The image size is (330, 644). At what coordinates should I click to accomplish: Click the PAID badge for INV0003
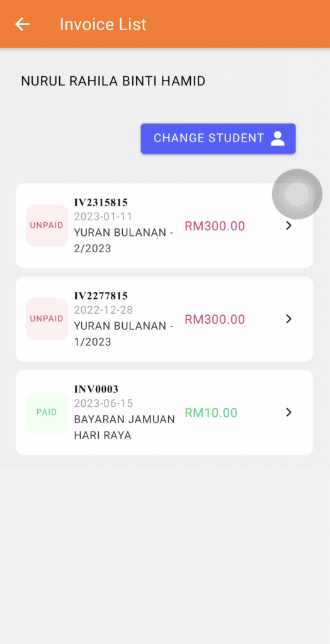[47, 412]
